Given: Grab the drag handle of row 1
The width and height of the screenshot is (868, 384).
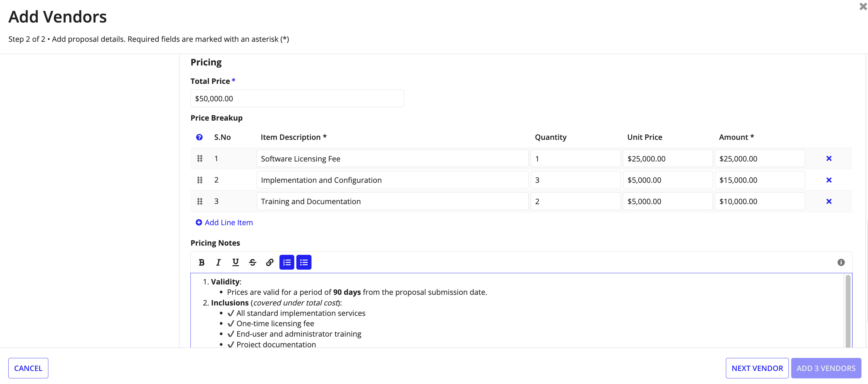Looking at the screenshot, I should (x=199, y=159).
